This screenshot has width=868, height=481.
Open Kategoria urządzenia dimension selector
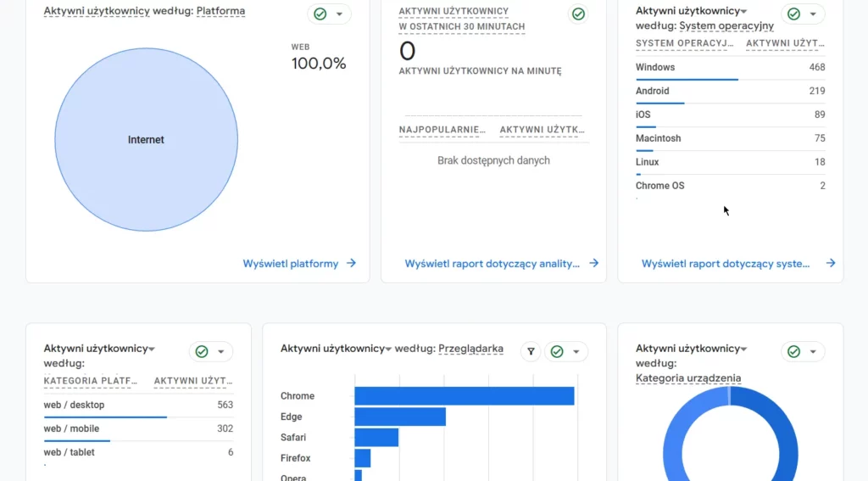[688, 378]
